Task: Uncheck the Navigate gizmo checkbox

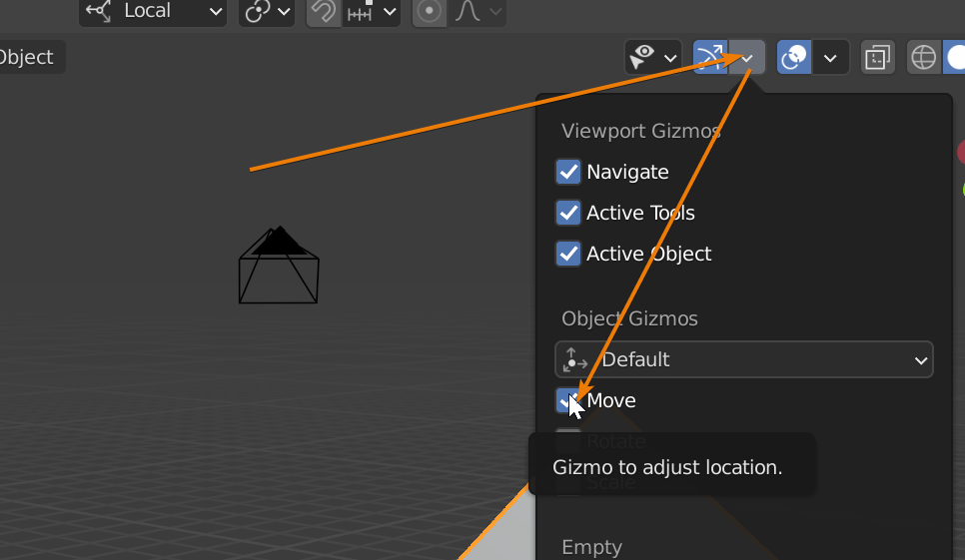Action: coord(568,172)
